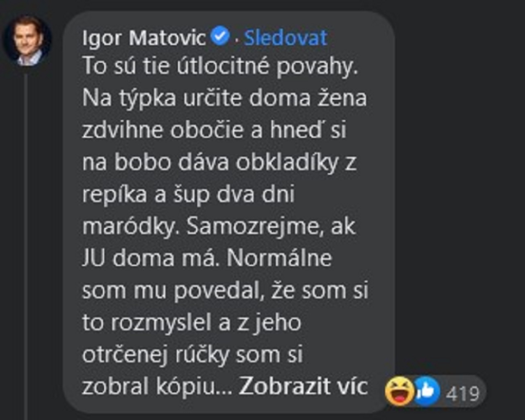Click the word "obkladíky" in the comment

pos(287,163)
